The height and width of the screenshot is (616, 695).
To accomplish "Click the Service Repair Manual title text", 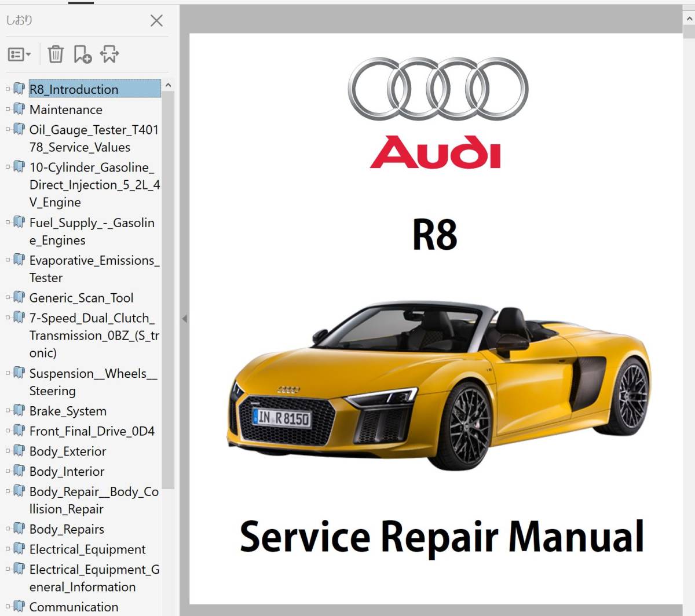I will (x=442, y=537).
